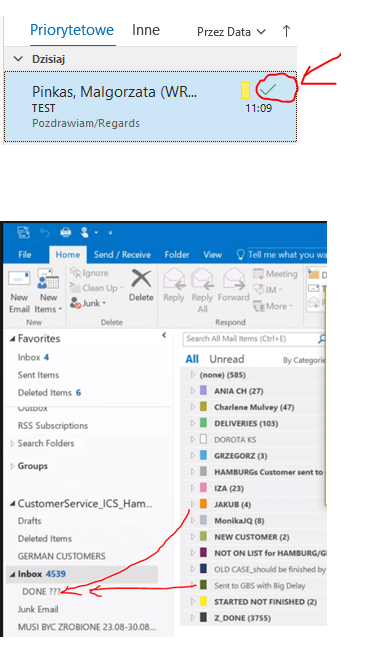391x660 pixels.
Task: Open the File menu
Action: pos(25,255)
